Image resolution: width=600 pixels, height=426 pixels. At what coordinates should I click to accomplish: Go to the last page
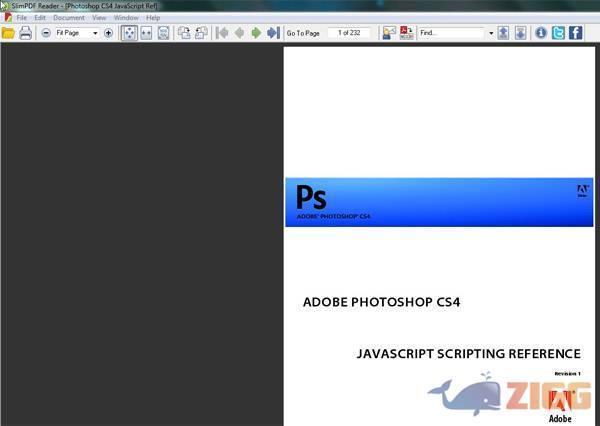[273, 33]
